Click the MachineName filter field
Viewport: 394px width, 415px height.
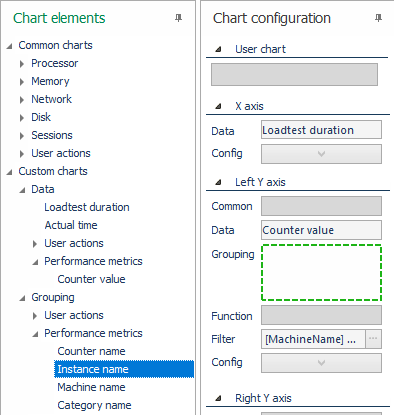(x=313, y=339)
